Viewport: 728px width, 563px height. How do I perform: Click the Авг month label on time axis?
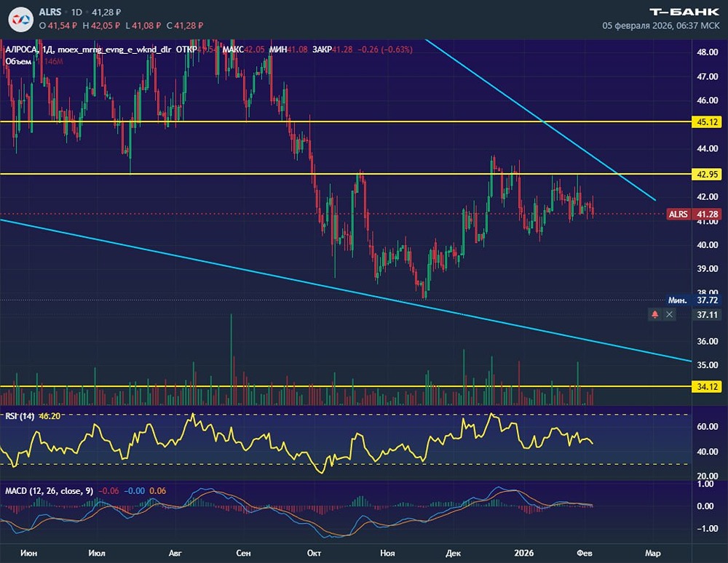pyautogui.click(x=175, y=553)
